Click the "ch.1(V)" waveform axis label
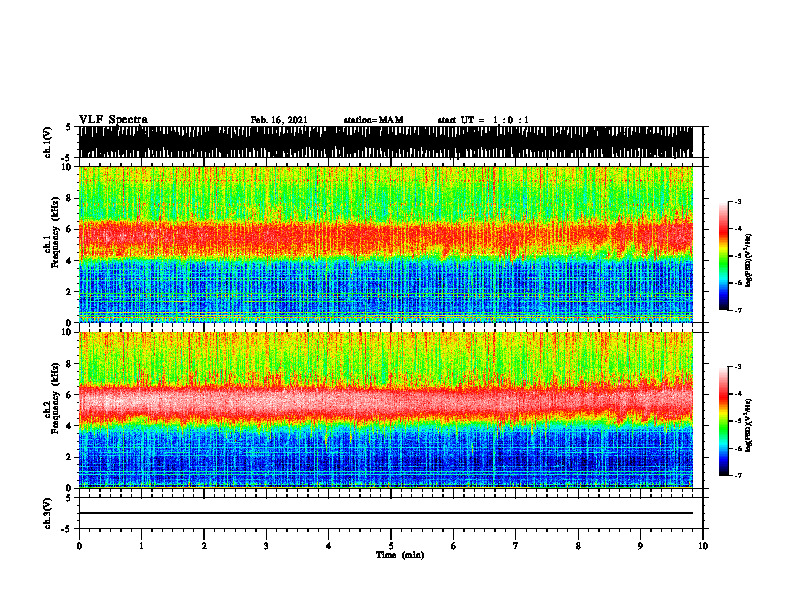The width and height of the screenshot is (792, 612). (48, 142)
